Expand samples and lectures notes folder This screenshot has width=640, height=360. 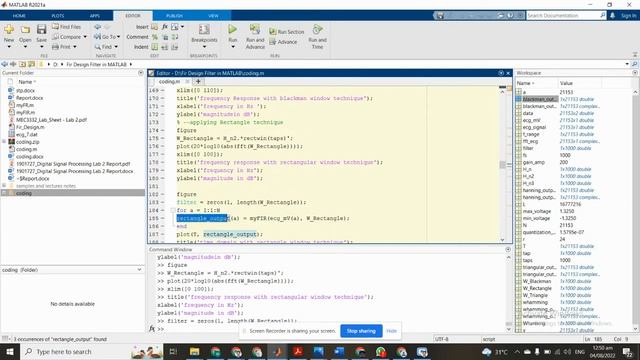click(4, 186)
